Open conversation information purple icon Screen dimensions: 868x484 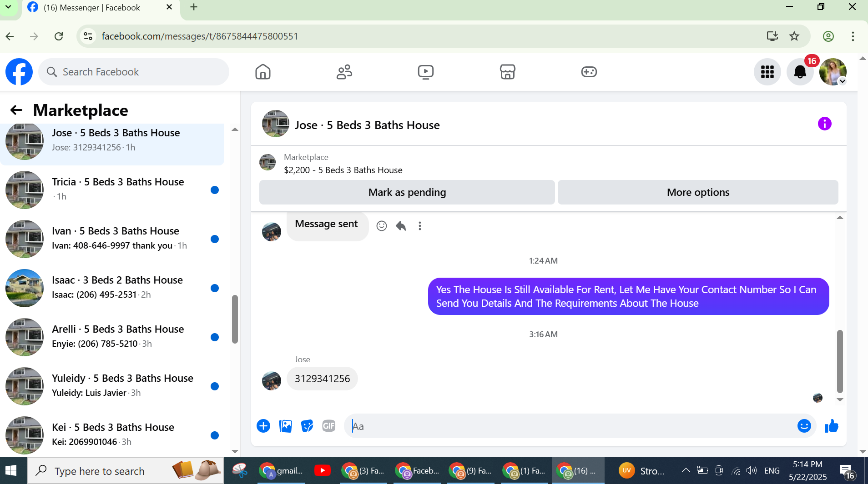click(x=824, y=124)
